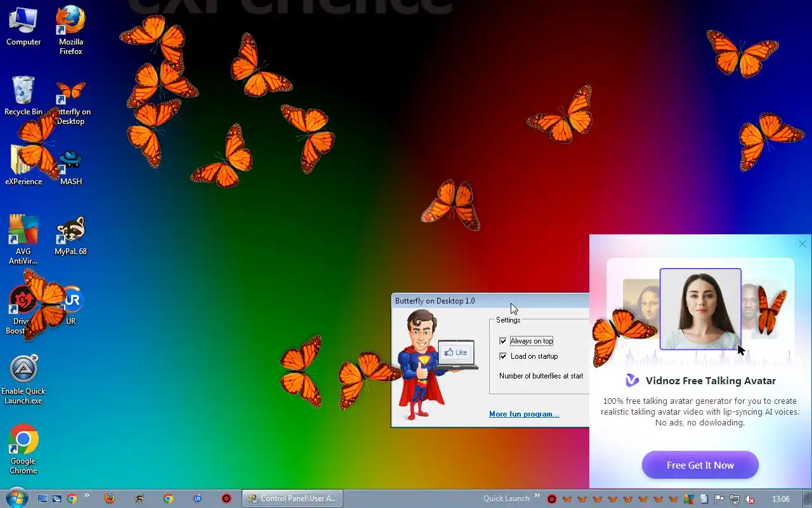Click the muted volume tray icon
The width and height of the screenshot is (812, 508).
(750, 499)
